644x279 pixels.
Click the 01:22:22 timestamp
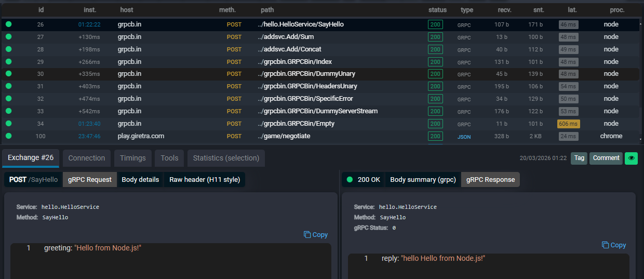coord(89,24)
